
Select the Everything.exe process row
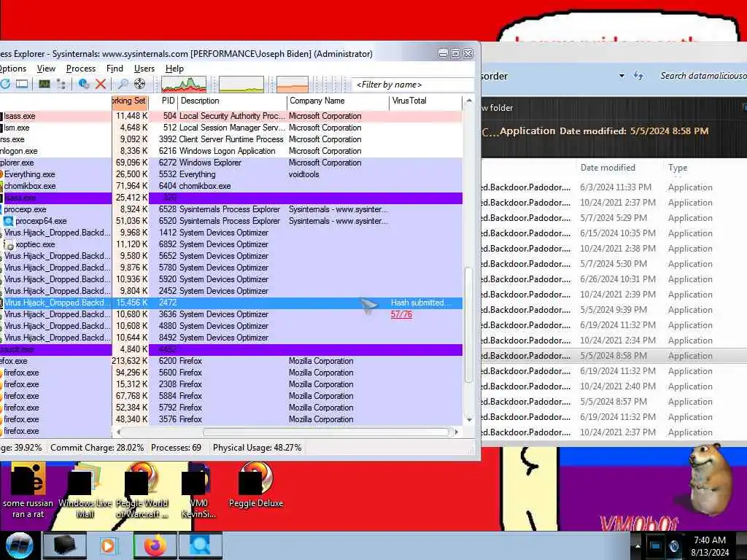click(x=231, y=174)
